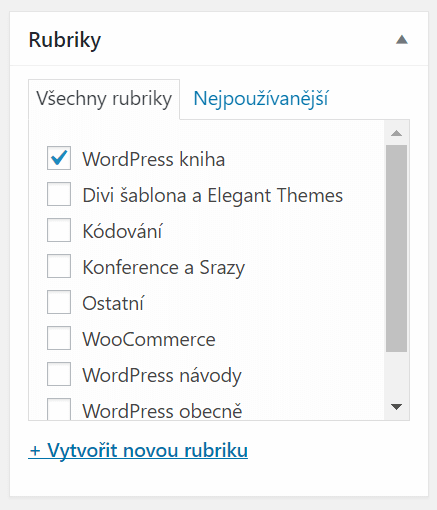Collapse the Rubriky panel with the arrow
Image resolution: width=437 pixels, height=510 pixels.
pos(402,40)
